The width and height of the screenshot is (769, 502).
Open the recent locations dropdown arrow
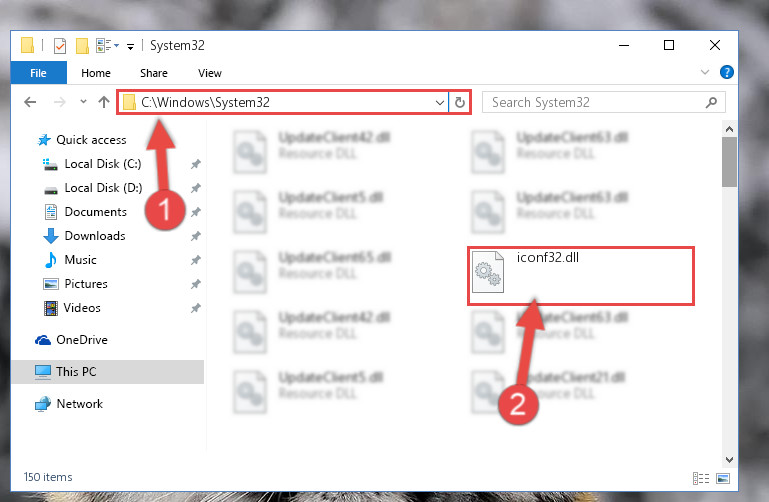(83, 102)
